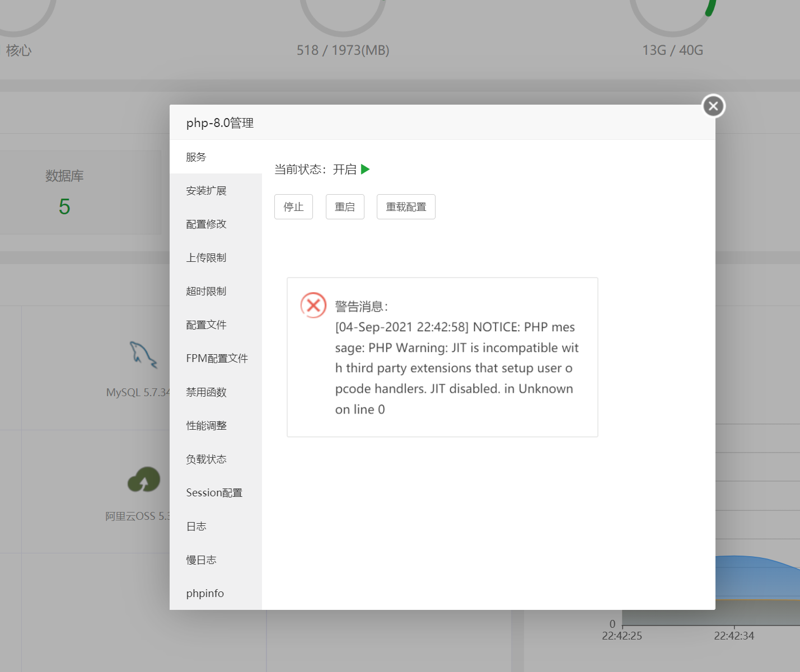Open the 慢日志 section
The width and height of the screenshot is (800, 672).
click(x=216, y=560)
